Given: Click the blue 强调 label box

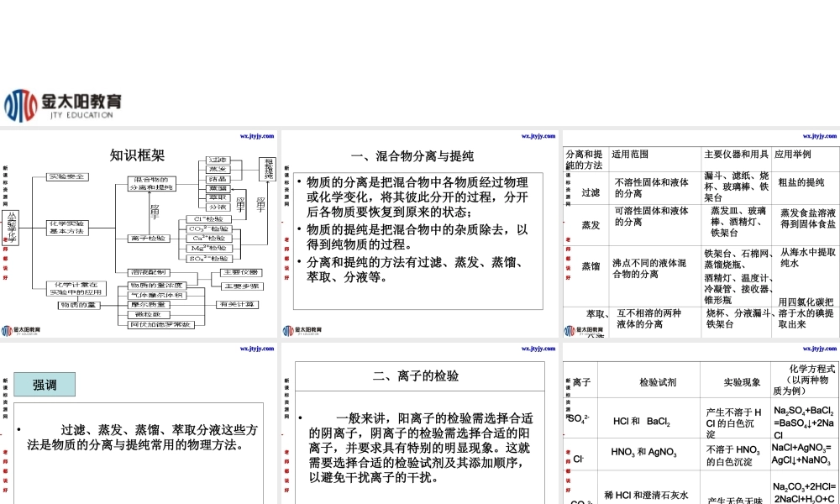Looking at the screenshot, I should tap(45, 385).
